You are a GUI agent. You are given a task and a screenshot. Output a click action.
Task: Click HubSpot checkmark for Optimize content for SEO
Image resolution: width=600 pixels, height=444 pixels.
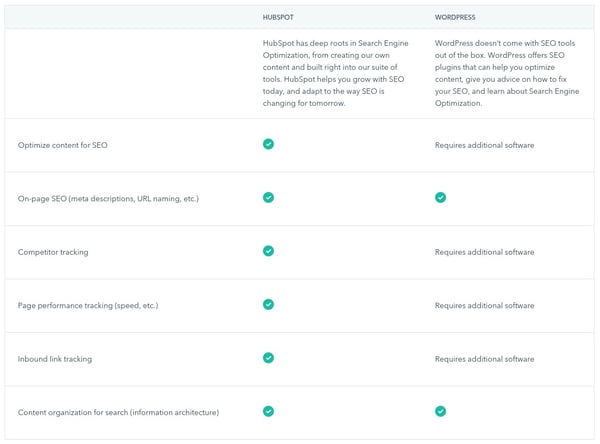pyautogui.click(x=268, y=144)
